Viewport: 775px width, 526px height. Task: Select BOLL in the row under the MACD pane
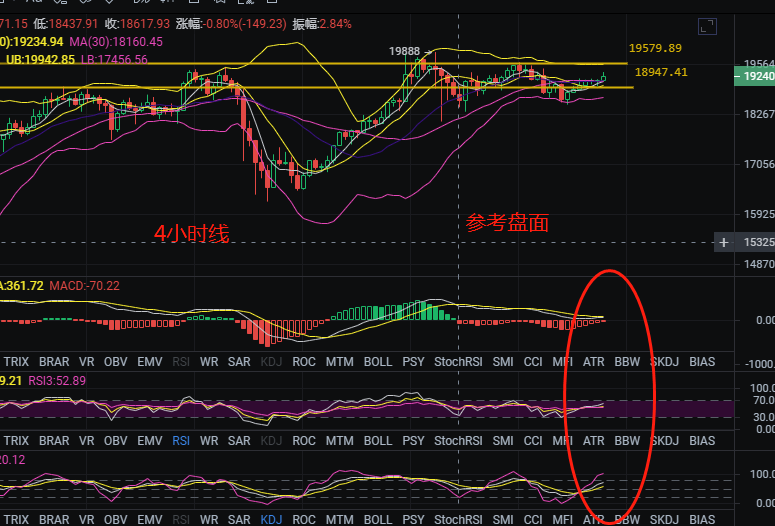[x=378, y=362]
